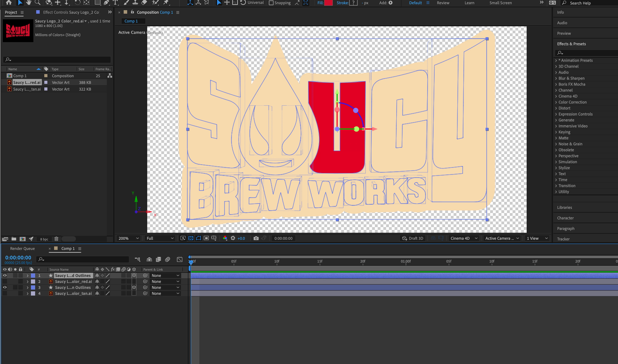The height and width of the screenshot is (364, 618).
Task: Switch to the Render Queue tab
Action: point(22,249)
